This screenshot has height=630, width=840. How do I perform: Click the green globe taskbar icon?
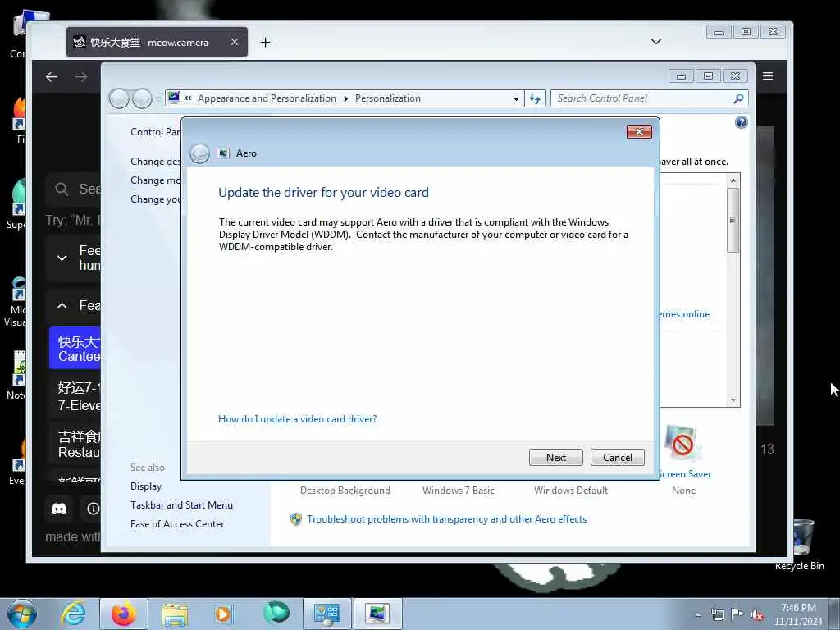tap(276, 614)
